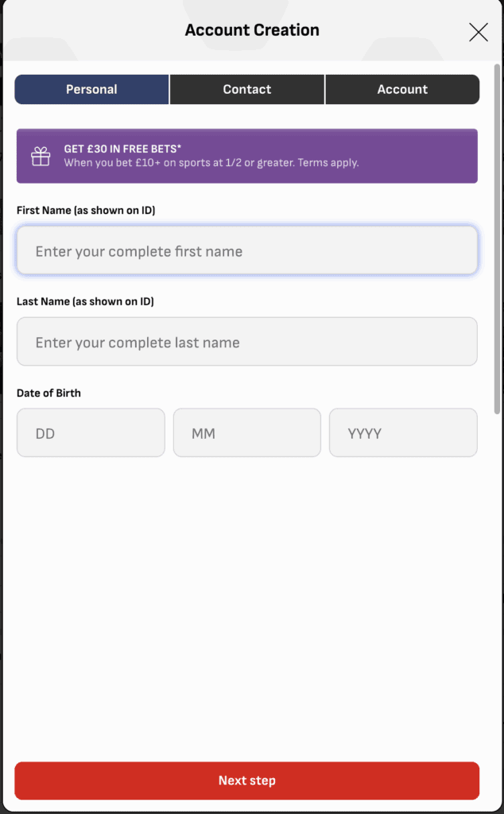The width and height of the screenshot is (504, 814).
Task: Click the Last Name label
Action: 85,301
